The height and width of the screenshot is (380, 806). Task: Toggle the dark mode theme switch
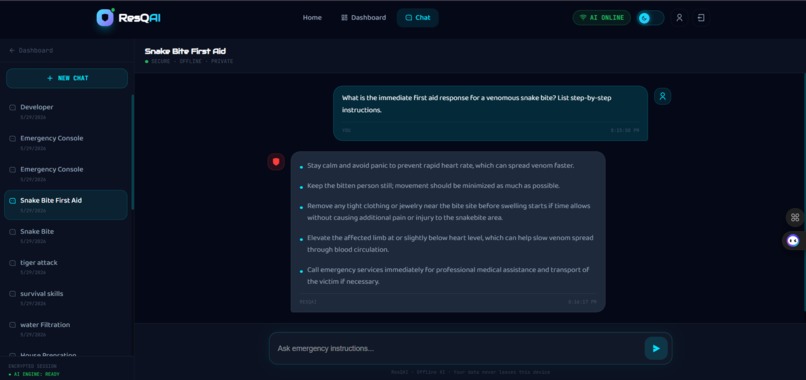click(x=650, y=18)
